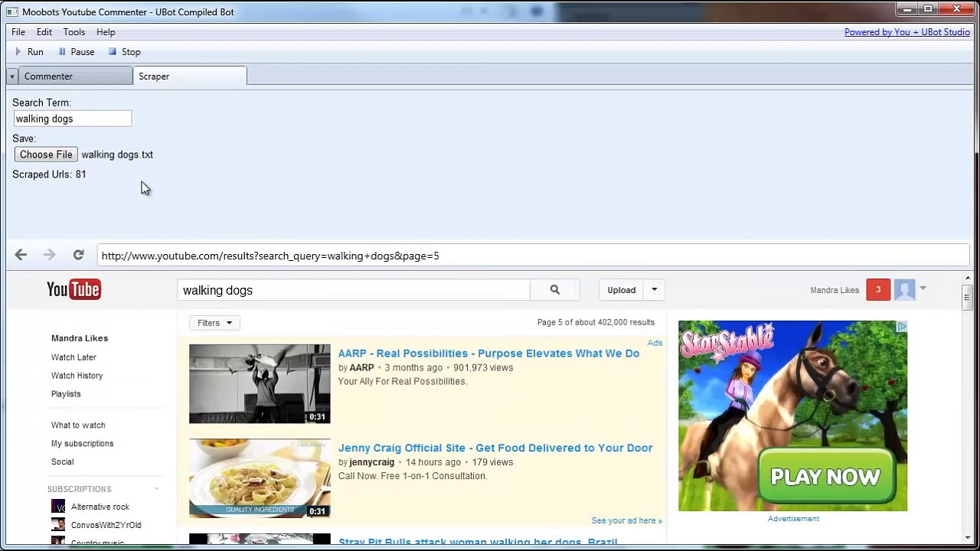Select the Scraper tab
This screenshot has height=551, width=980.
point(190,77)
